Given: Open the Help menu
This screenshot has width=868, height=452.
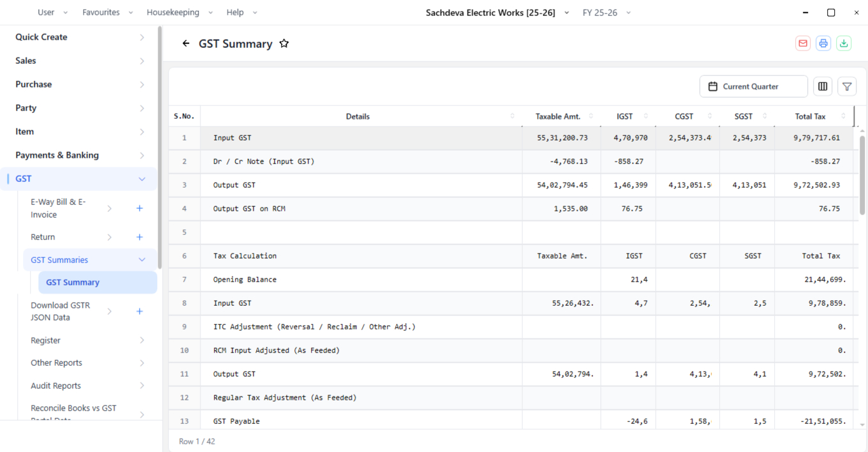Looking at the screenshot, I should pyautogui.click(x=242, y=12).
